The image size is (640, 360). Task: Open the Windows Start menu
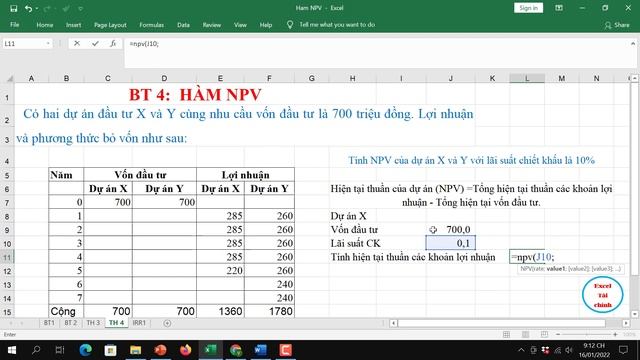[x=12, y=350]
